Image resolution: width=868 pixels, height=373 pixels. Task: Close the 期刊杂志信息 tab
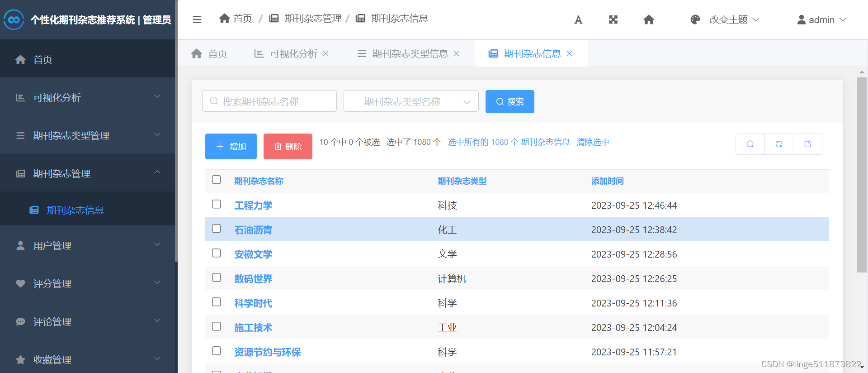coord(570,53)
